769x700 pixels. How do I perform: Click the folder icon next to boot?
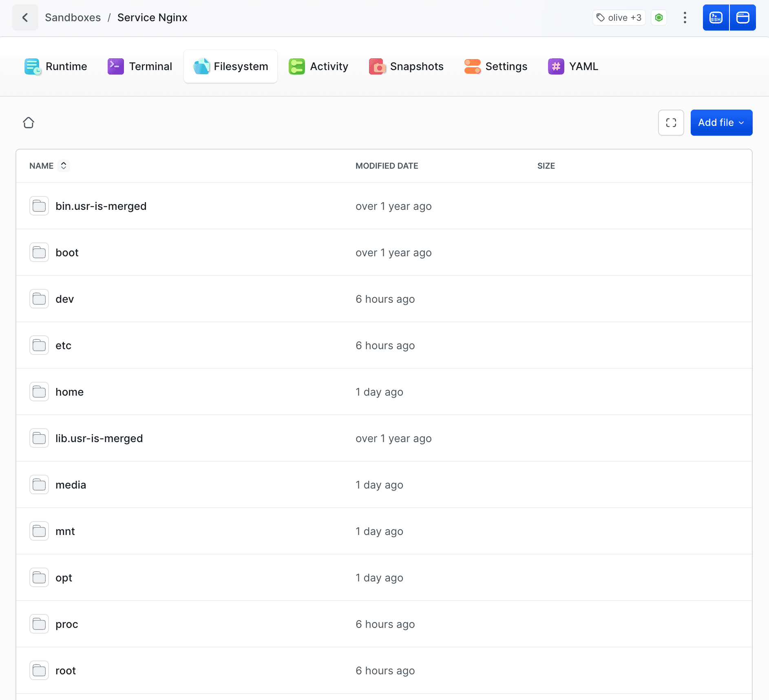(x=39, y=253)
